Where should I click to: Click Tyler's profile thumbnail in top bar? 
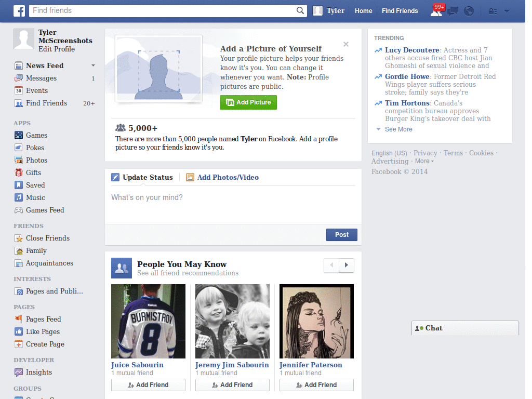coord(317,11)
